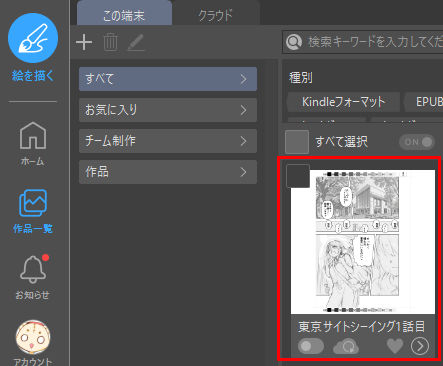Screen dimensions: 443x366
Task: Select the チーム制作 category row
Action: (x=168, y=141)
